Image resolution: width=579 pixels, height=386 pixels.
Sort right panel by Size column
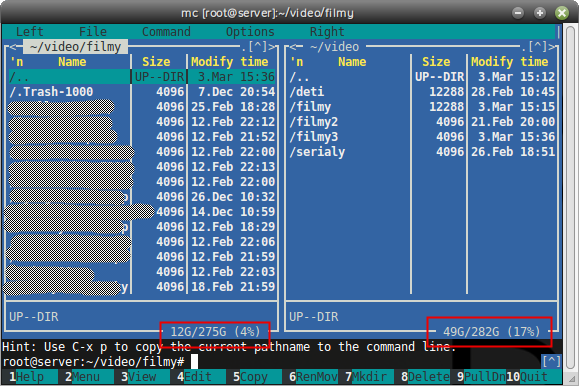[x=436, y=62]
